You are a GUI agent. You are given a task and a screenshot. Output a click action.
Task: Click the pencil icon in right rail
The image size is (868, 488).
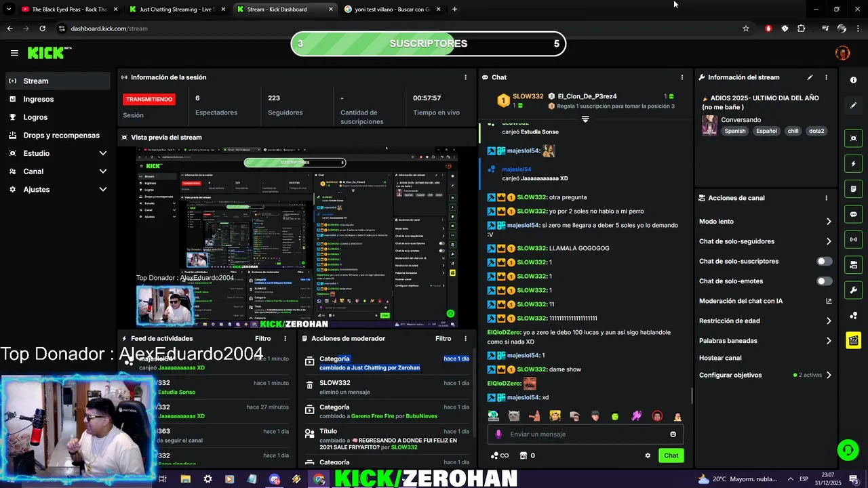pyautogui.click(x=853, y=105)
